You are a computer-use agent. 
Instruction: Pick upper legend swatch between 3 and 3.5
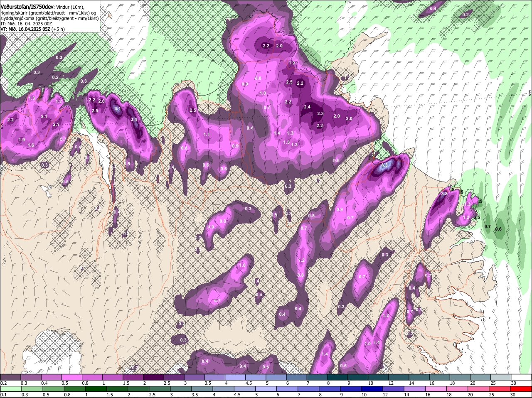coord(194,377)
